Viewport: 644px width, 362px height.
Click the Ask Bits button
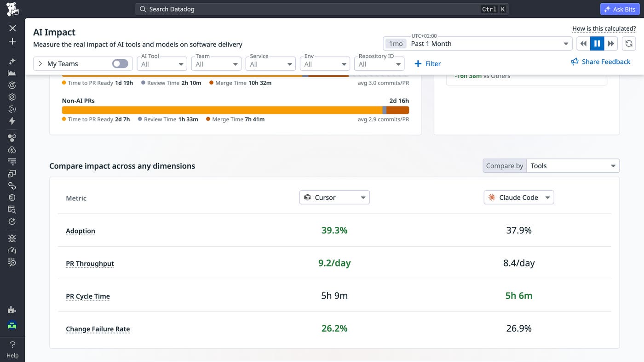click(620, 9)
